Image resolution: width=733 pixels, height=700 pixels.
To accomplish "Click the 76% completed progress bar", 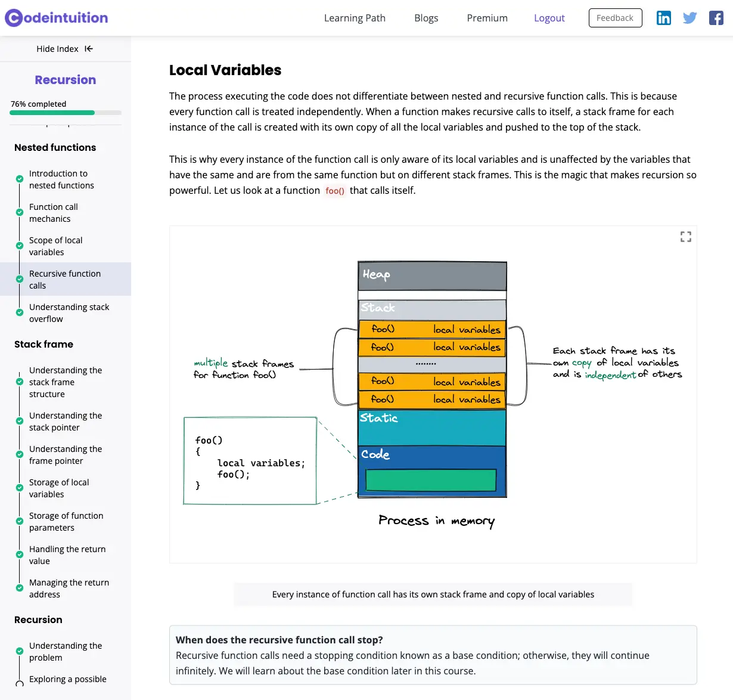I will click(66, 112).
